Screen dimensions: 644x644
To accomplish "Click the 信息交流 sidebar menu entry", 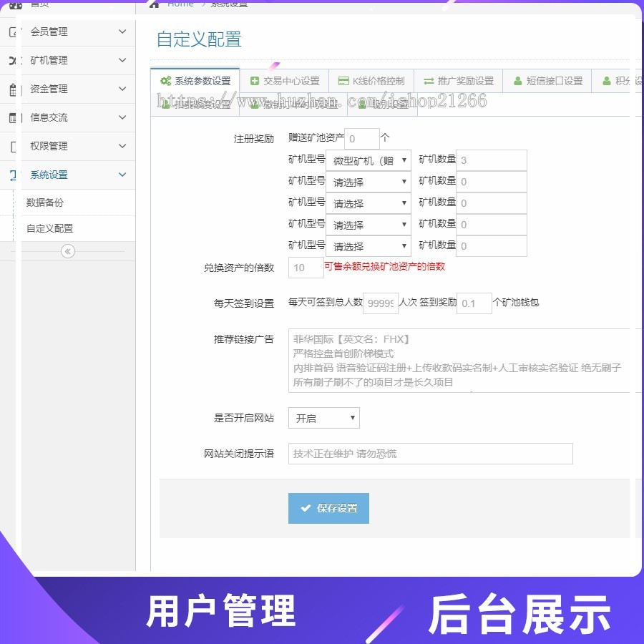I will point(72,117).
